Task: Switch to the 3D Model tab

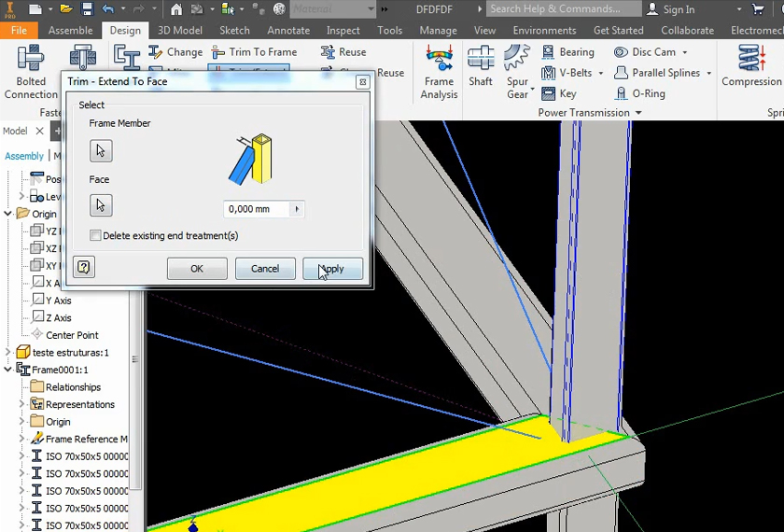Action: 179,30
